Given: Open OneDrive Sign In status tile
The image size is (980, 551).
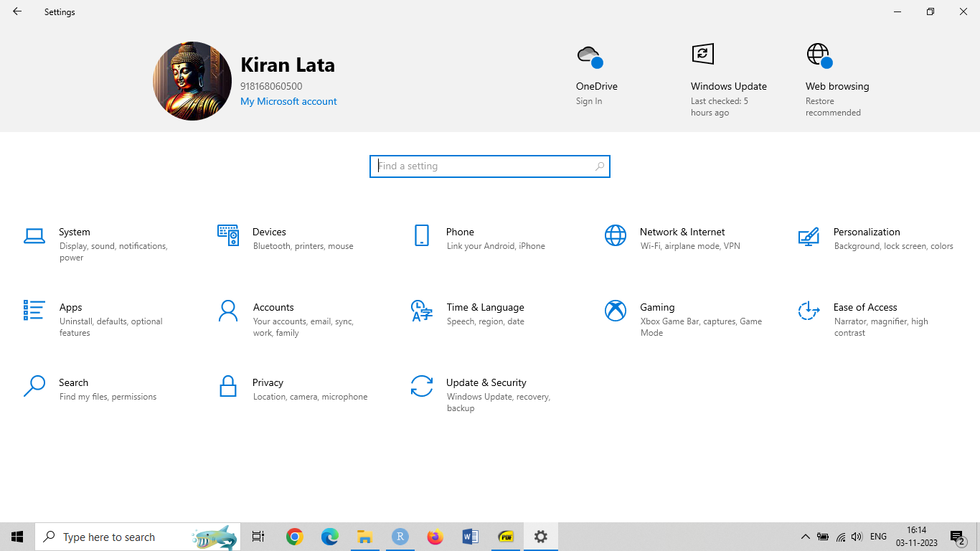Looking at the screenshot, I should 596,86.
